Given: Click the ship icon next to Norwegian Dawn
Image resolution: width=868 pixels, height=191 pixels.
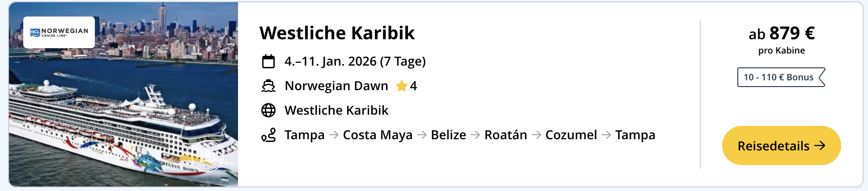Looking at the screenshot, I should pos(268,86).
